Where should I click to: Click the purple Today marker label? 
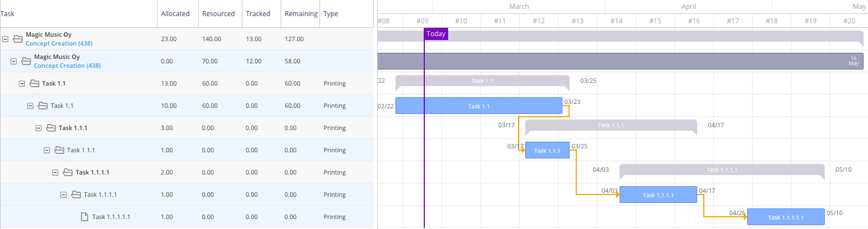[x=436, y=34]
